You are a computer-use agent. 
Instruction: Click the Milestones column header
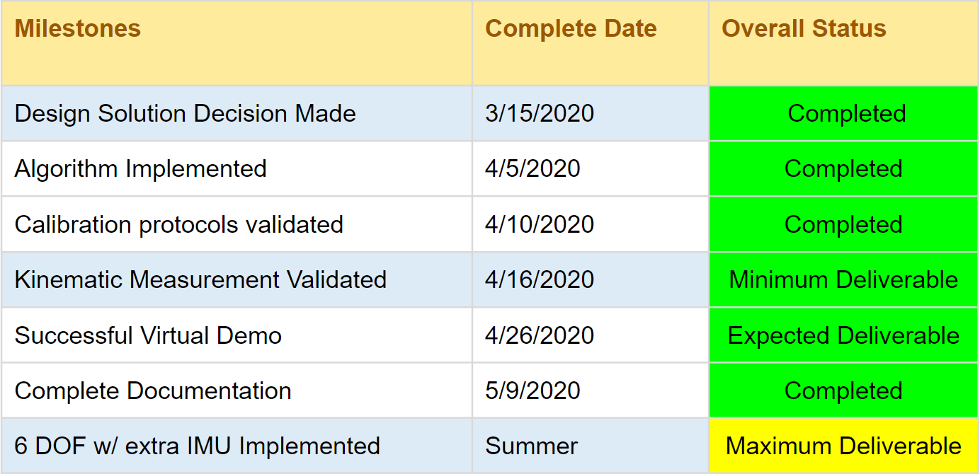[78, 30]
